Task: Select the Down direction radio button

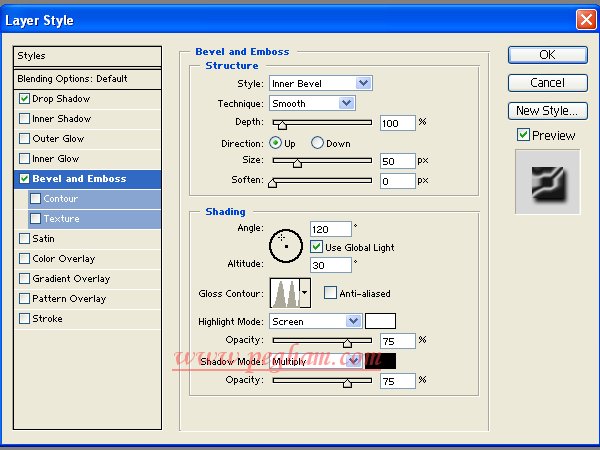Action: 318,143
